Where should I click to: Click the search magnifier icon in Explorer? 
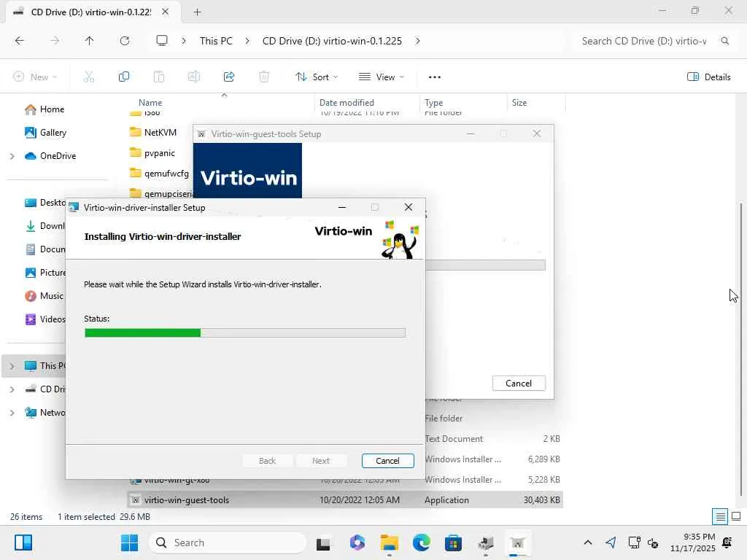pyautogui.click(x=724, y=41)
